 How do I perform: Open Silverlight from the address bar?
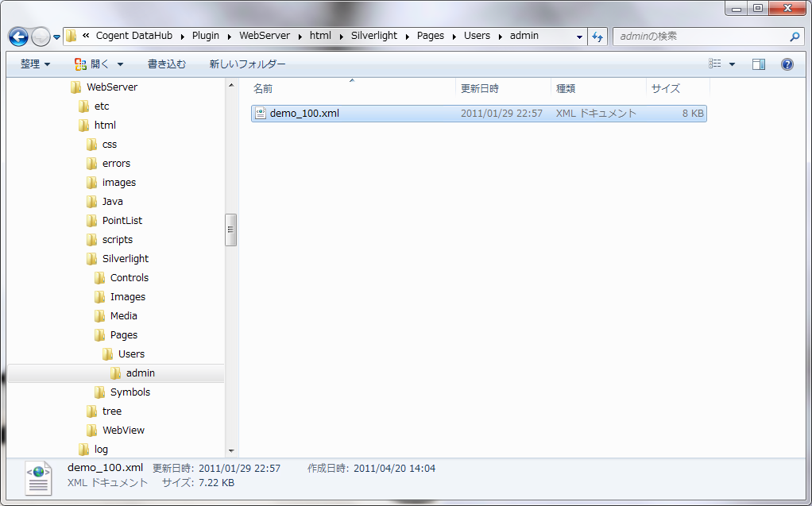tap(374, 36)
